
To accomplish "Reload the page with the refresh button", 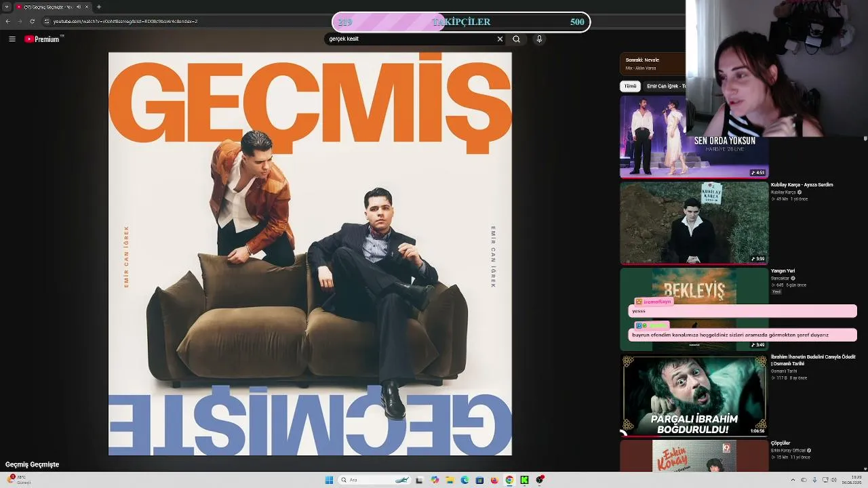I will (x=32, y=21).
